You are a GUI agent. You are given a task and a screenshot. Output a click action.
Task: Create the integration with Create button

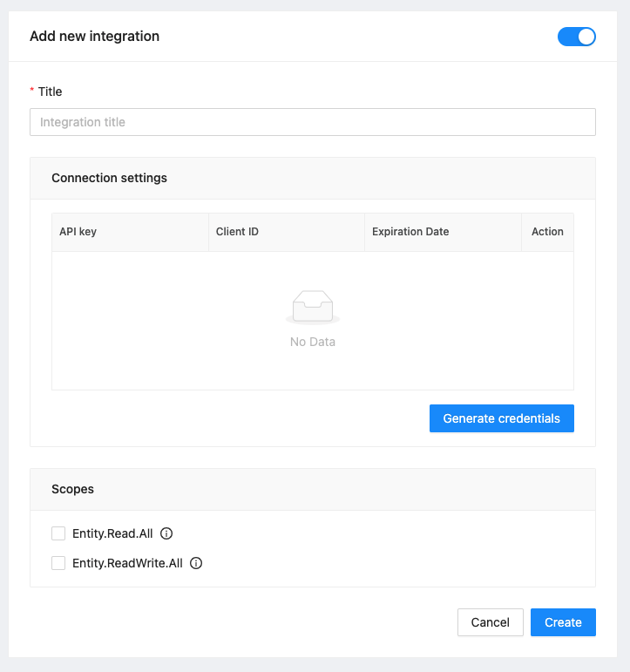(x=563, y=622)
